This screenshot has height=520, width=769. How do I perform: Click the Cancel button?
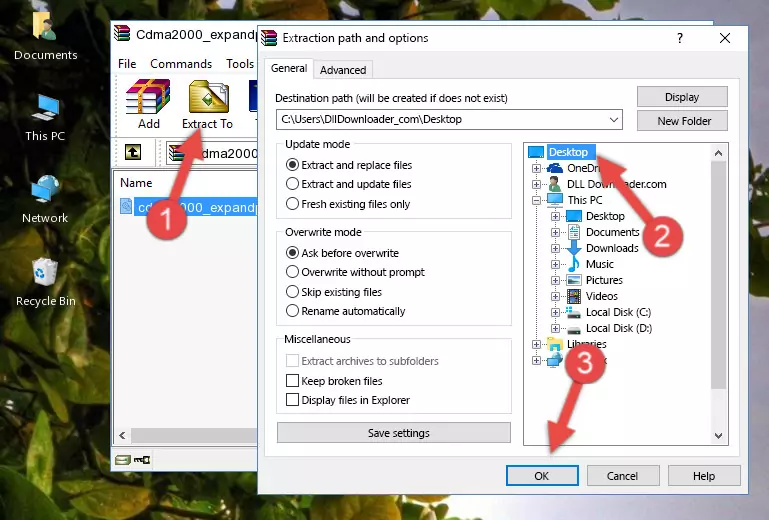[622, 476]
